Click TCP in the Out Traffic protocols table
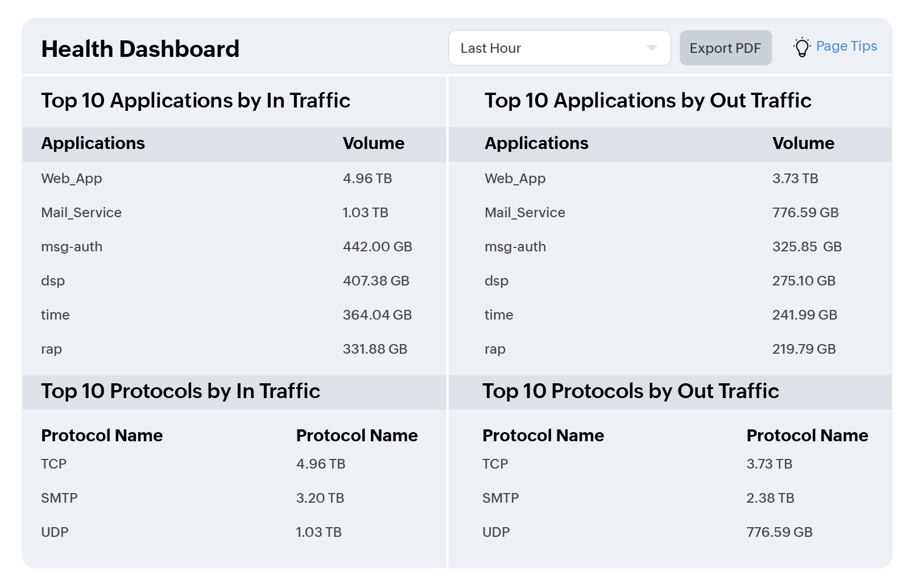The height and width of the screenshot is (588, 910). point(495,464)
